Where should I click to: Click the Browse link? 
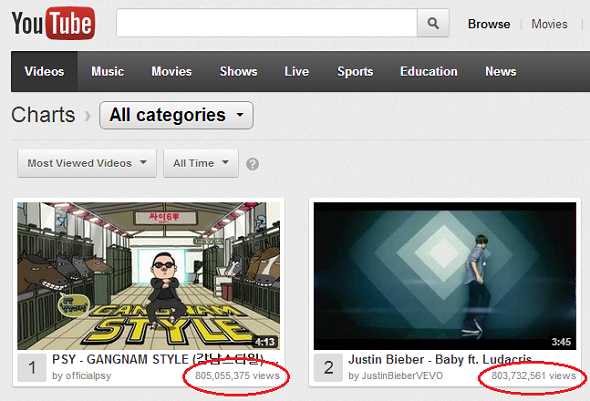[x=489, y=24]
